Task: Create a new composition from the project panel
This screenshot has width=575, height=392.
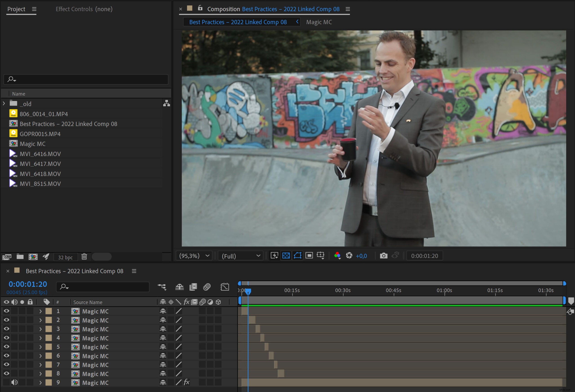Action: pyautogui.click(x=33, y=256)
